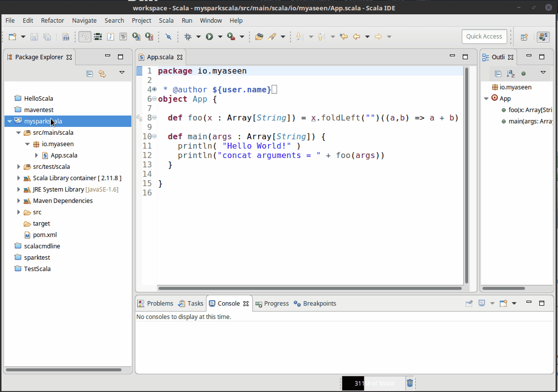The image size is (558, 392).
Task: Click the Run Garbage Collector trash icon
Action: coord(409,383)
